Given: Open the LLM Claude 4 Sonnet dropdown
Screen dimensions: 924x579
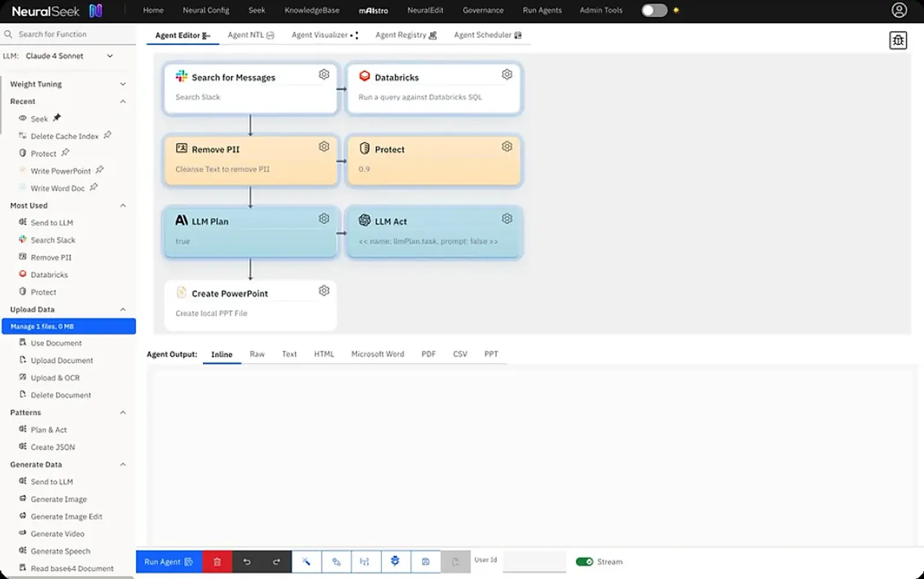Looking at the screenshot, I should pyautogui.click(x=69, y=56).
